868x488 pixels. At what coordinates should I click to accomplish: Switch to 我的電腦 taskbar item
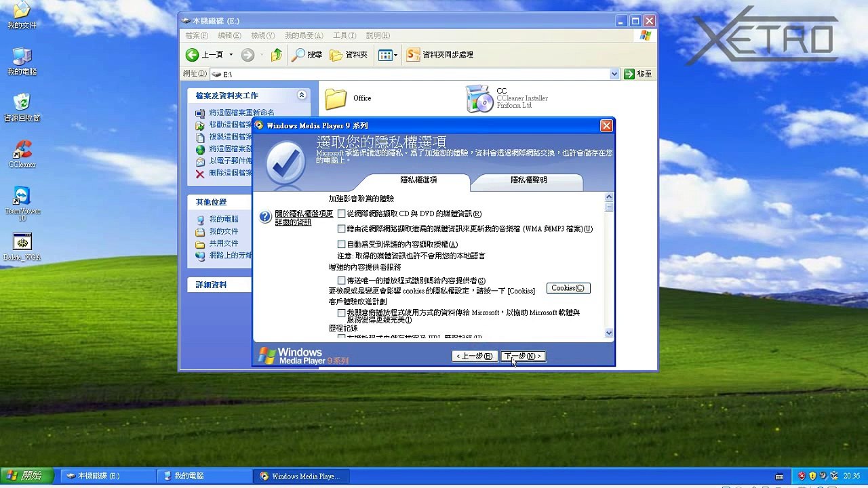click(x=205, y=476)
